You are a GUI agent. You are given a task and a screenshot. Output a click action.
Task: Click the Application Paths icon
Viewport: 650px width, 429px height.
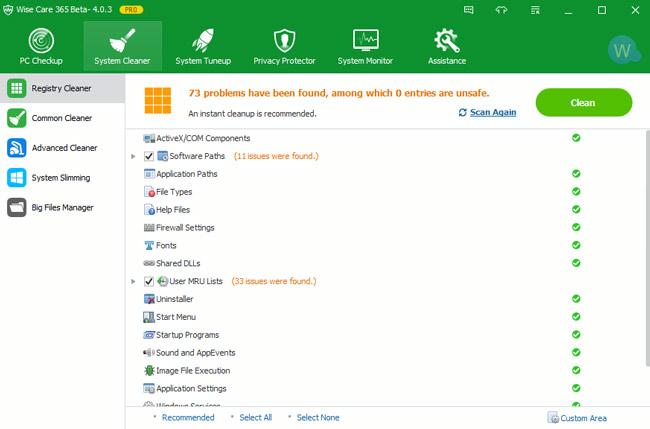pyautogui.click(x=149, y=174)
